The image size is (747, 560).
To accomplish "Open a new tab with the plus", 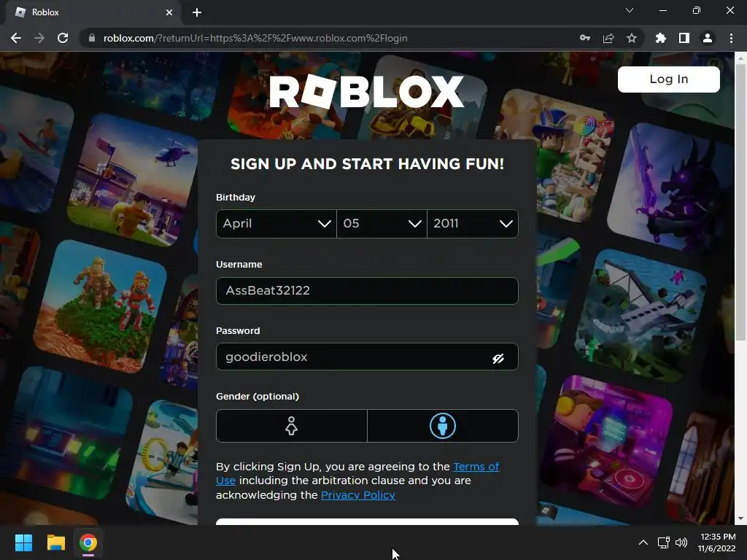I will point(197,12).
